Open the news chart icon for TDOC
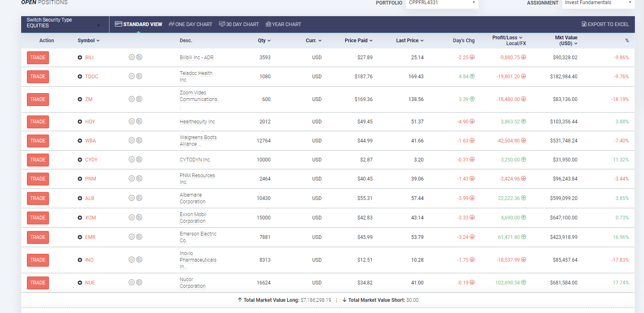 point(139,76)
